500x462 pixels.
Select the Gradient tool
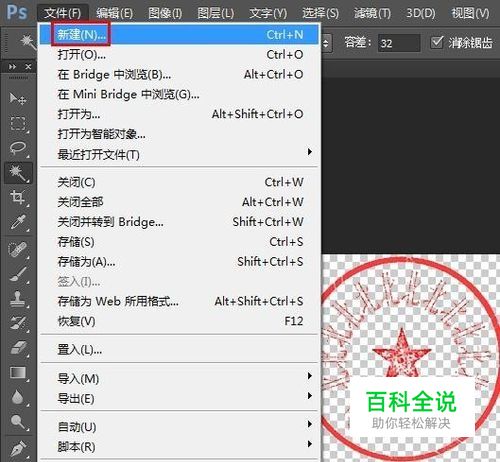pyautogui.click(x=18, y=372)
